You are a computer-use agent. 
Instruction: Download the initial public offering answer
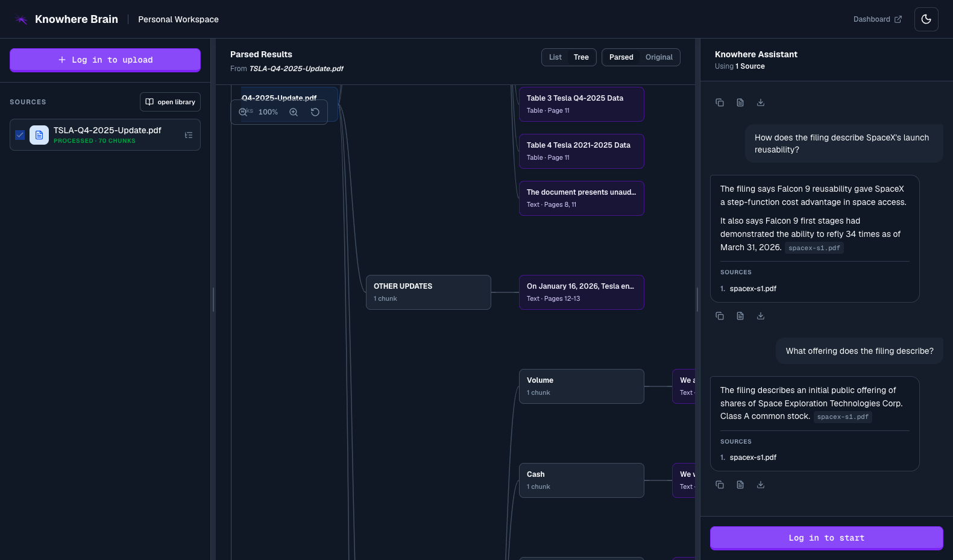[x=761, y=485]
